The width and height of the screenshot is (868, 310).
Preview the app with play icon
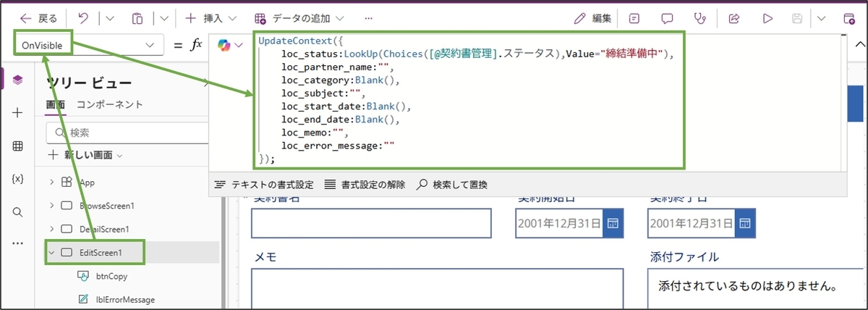click(x=767, y=18)
